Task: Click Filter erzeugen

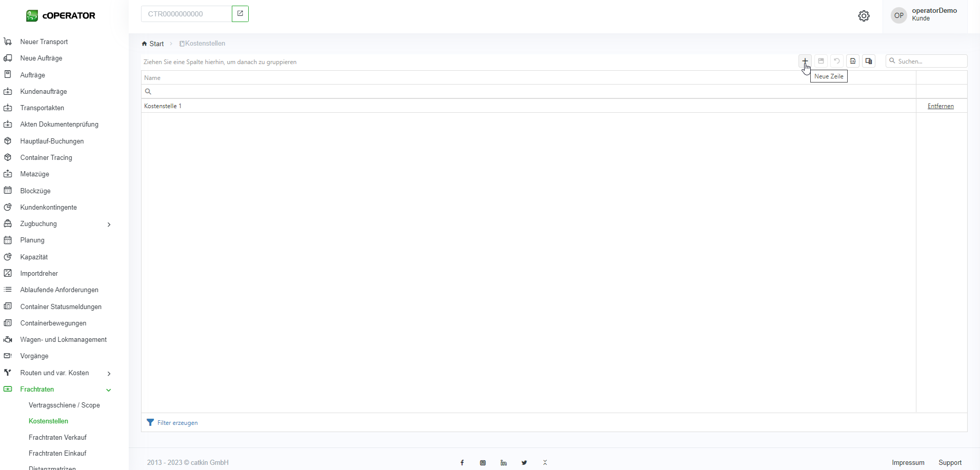Action: pyautogui.click(x=177, y=423)
